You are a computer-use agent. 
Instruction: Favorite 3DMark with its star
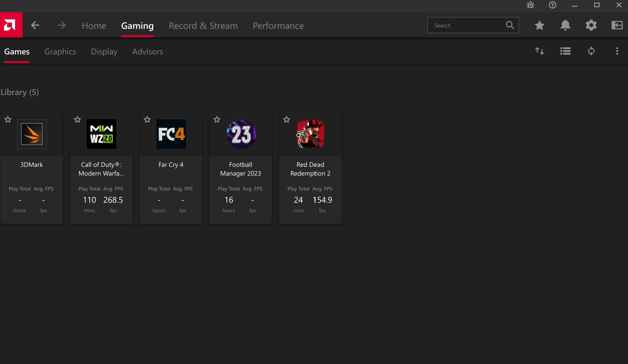tap(8, 119)
